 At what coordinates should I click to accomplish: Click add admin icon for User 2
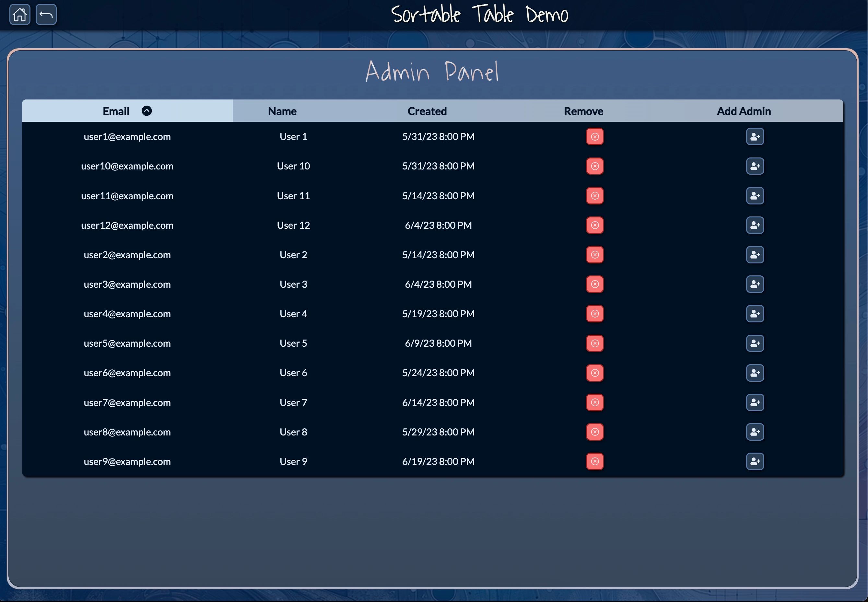coord(755,255)
